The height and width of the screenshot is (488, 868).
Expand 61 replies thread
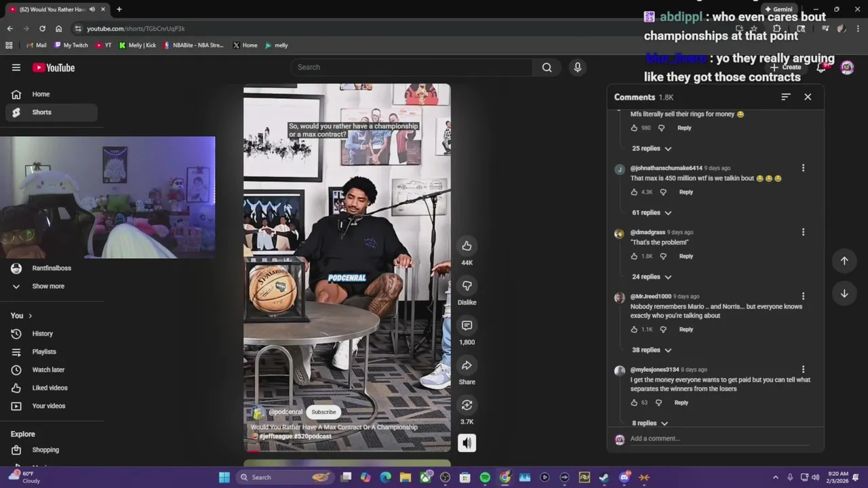(x=652, y=213)
